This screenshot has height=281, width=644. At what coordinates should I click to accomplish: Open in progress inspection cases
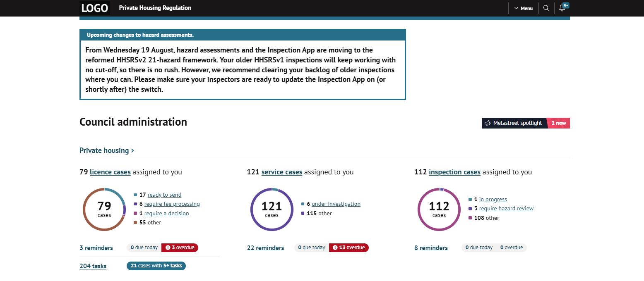point(493,200)
